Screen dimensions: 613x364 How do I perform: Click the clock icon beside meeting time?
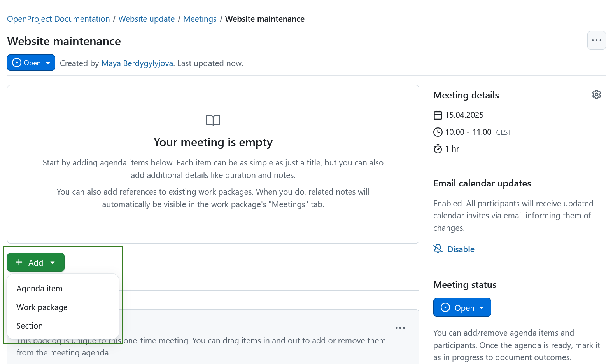[x=438, y=132]
